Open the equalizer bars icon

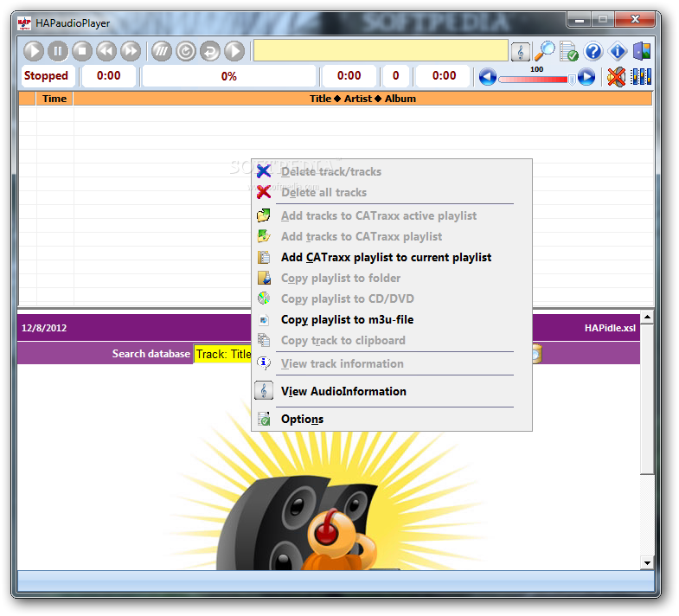click(x=641, y=77)
